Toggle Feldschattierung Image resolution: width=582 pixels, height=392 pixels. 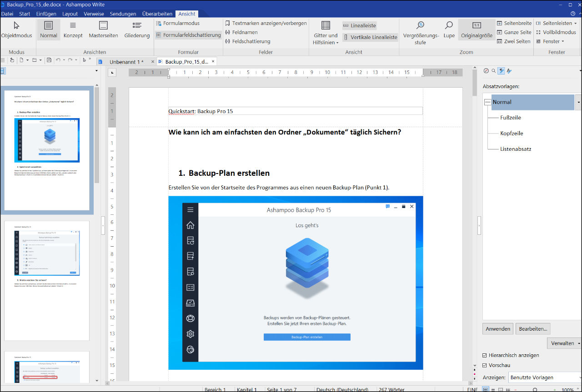point(248,41)
